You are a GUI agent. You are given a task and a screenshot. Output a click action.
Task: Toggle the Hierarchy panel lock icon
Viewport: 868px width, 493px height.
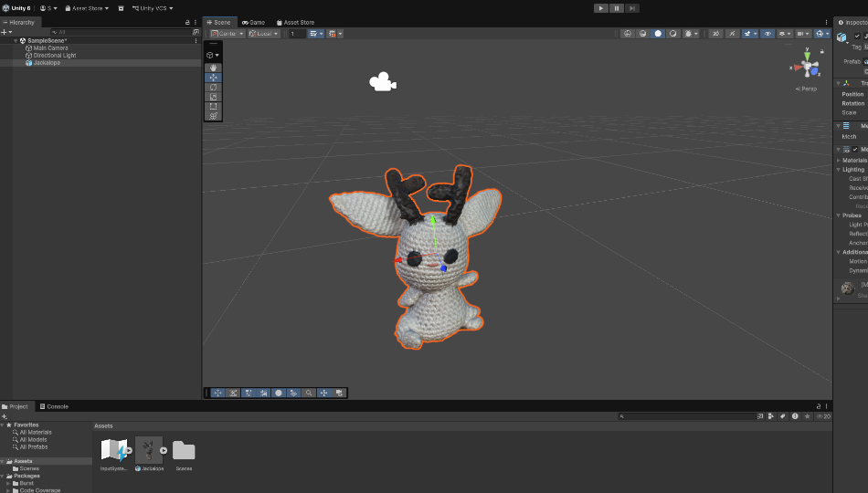187,23
